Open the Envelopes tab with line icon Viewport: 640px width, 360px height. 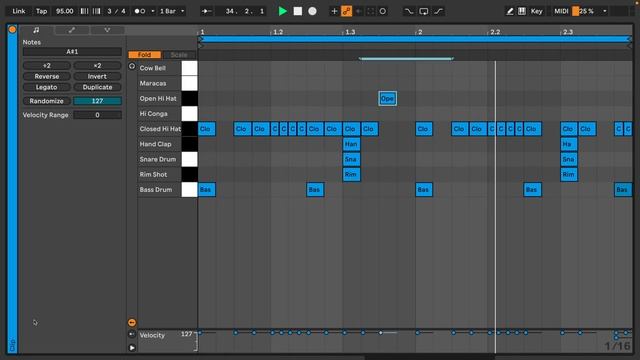coord(71,30)
